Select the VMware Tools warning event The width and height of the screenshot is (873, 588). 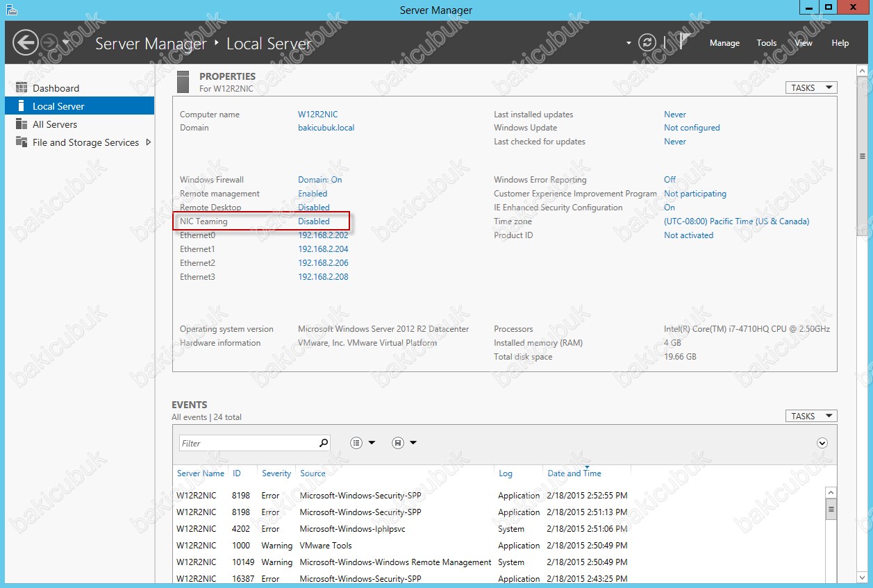click(x=498, y=546)
